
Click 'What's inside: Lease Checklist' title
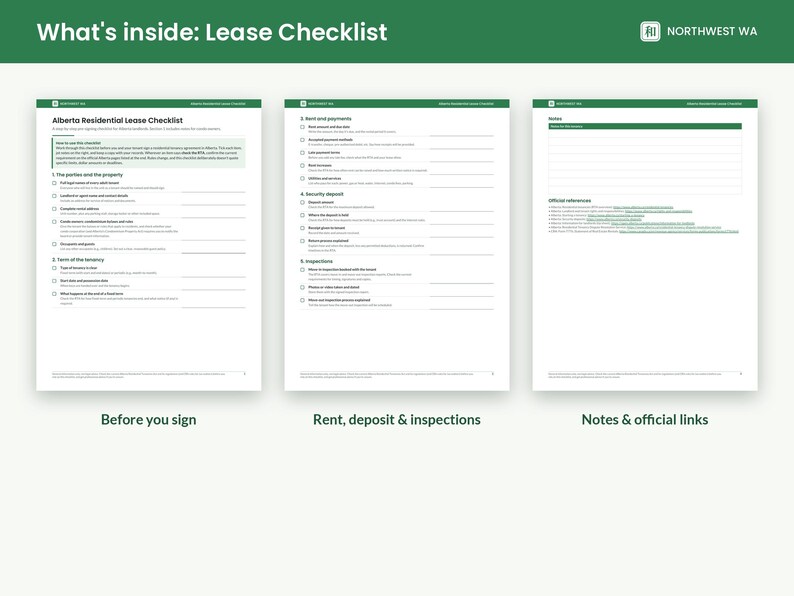click(x=212, y=32)
